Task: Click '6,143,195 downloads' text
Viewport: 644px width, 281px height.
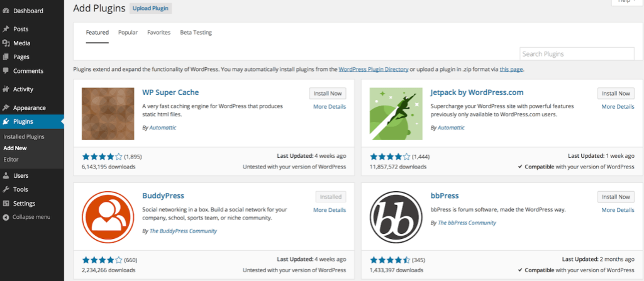Action: [109, 167]
